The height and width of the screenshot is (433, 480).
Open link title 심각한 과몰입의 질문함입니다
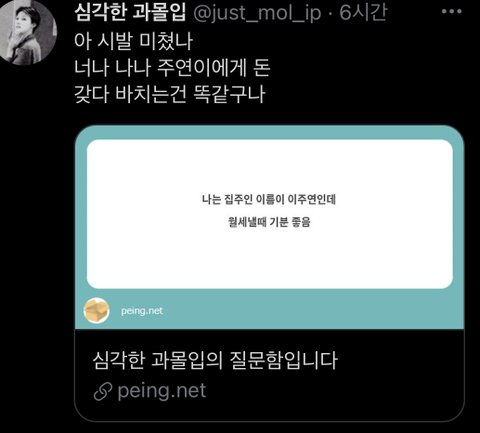(215, 360)
